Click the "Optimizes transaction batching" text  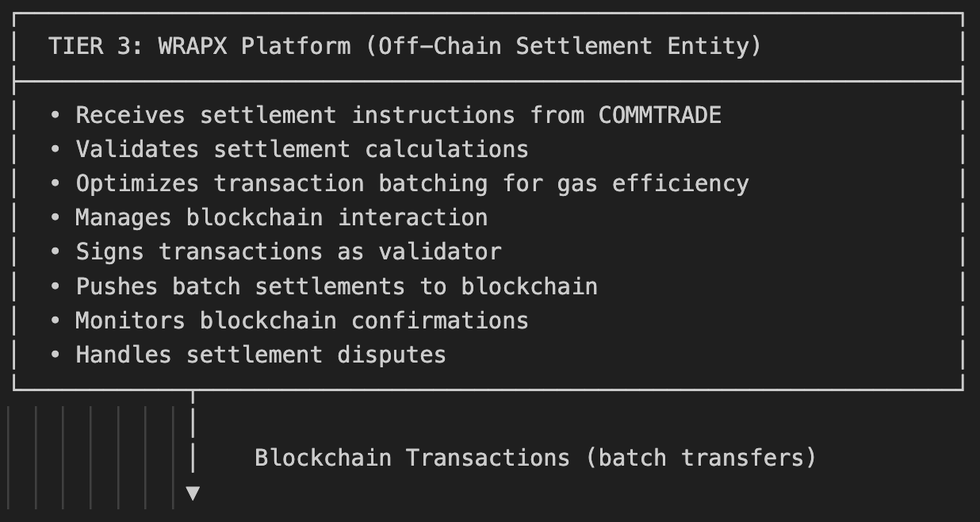click(x=281, y=183)
